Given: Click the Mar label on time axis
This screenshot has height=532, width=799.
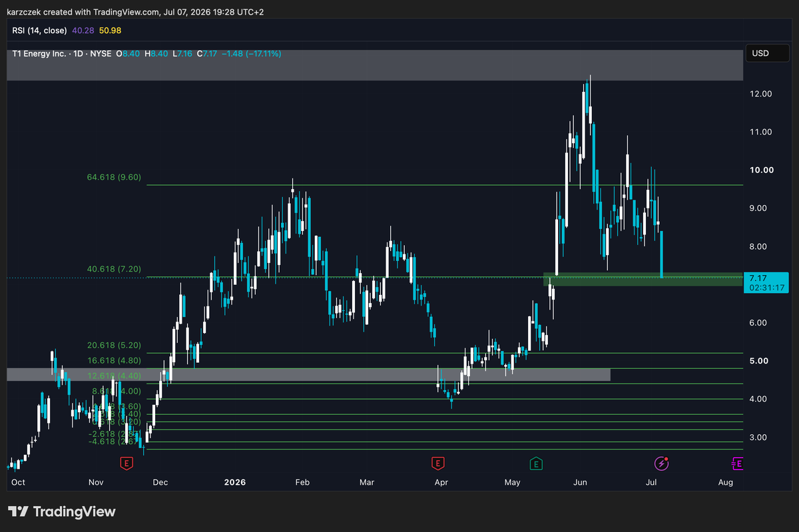Looking at the screenshot, I should point(367,482).
